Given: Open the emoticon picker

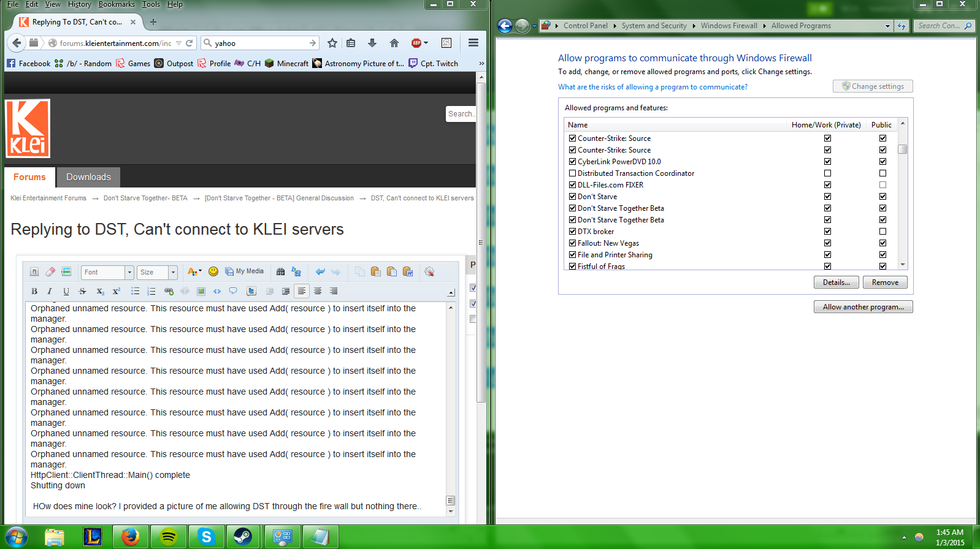Looking at the screenshot, I should 213,271.
